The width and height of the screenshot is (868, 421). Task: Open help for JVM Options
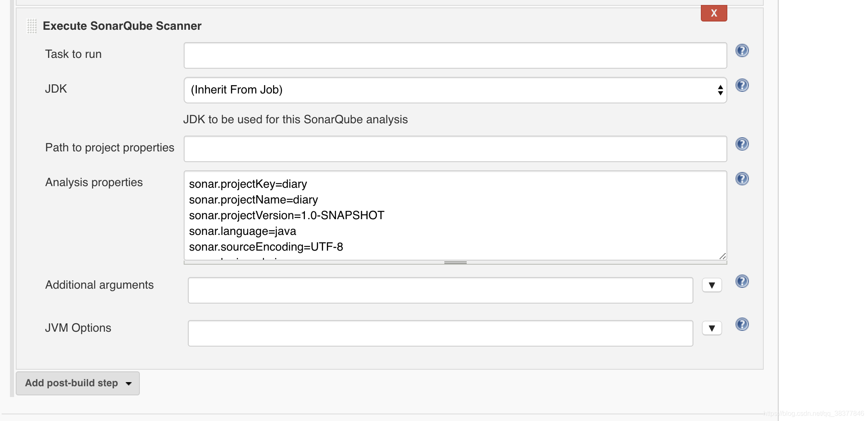[x=742, y=324]
